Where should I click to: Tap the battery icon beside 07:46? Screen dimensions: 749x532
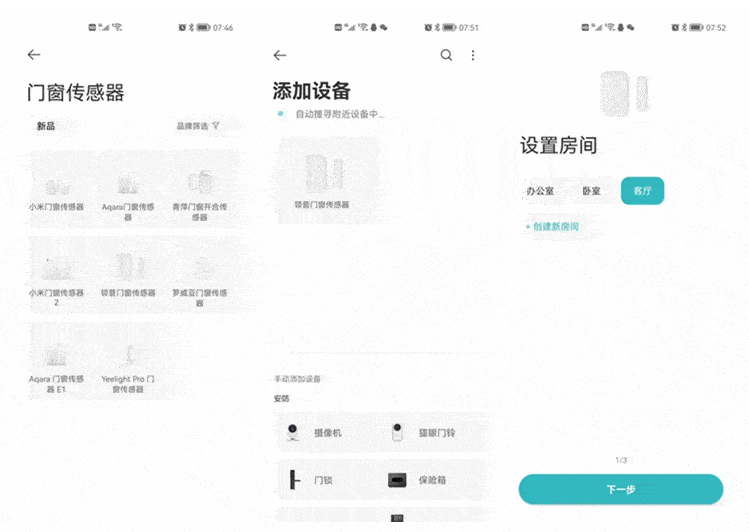pos(203,28)
